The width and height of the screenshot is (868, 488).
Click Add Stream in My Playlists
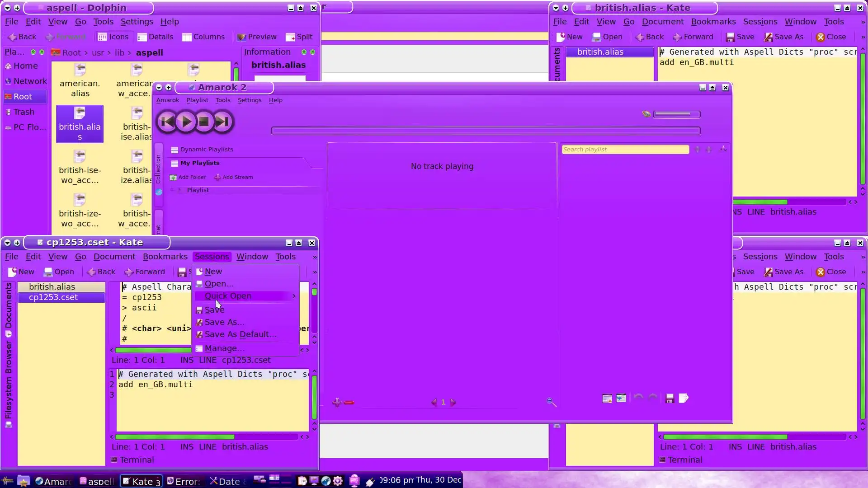233,177
